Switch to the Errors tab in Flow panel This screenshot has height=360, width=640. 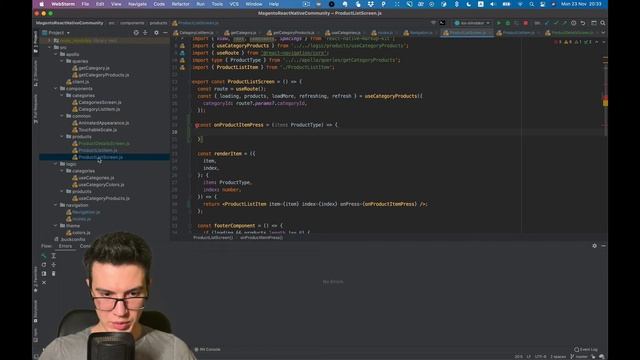click(x=65, y=246)
